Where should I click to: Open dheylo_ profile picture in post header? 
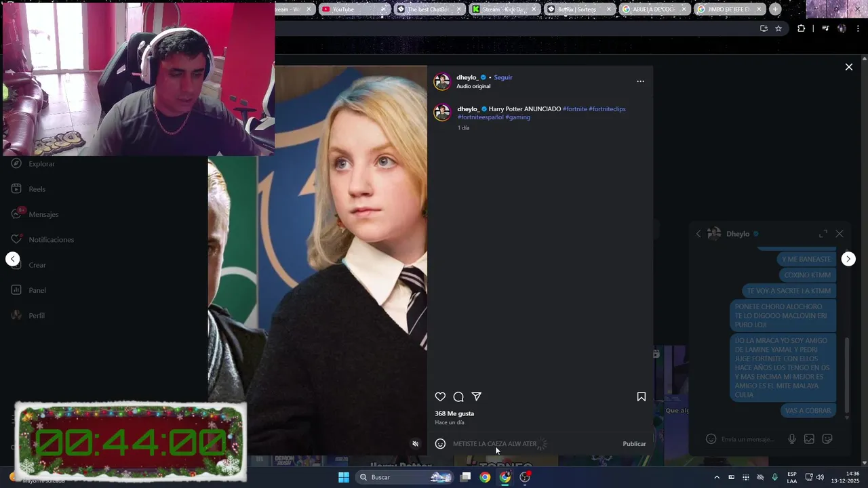[x=442, y=81]
